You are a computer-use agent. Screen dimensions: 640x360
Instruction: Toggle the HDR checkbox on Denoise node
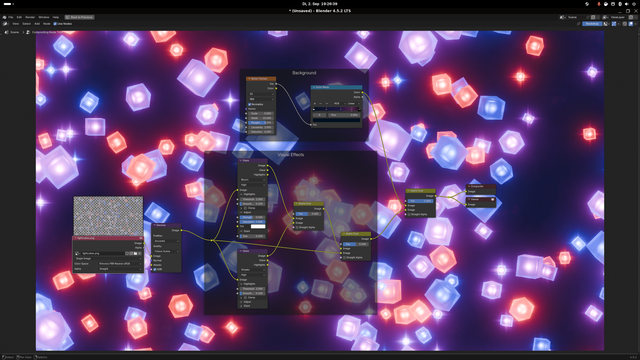[155, 269]
